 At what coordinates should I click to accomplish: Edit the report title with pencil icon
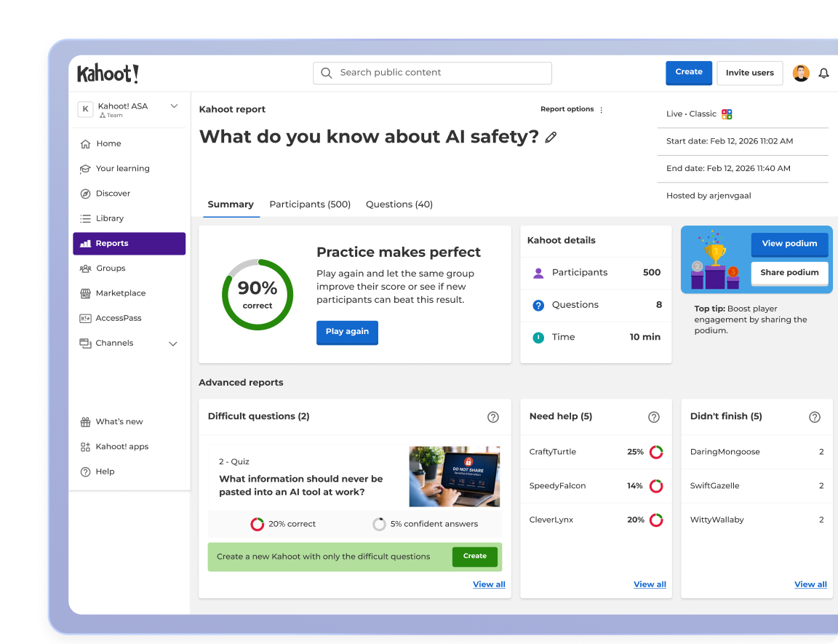tap(551, 138)
